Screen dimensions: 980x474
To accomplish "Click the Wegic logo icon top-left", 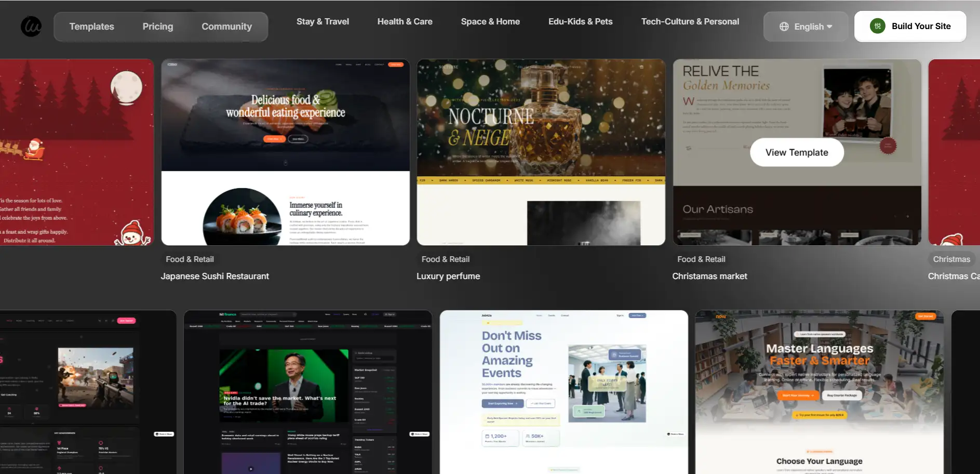I will (x=30, y=25).
